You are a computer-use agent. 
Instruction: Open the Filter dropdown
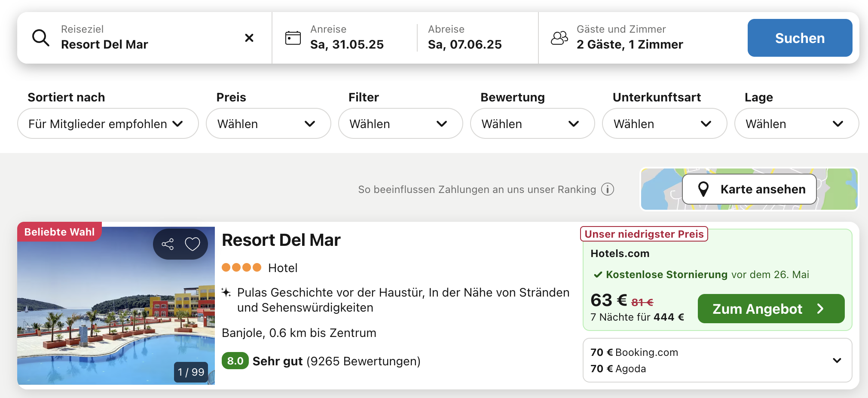(x=400, y=124)
